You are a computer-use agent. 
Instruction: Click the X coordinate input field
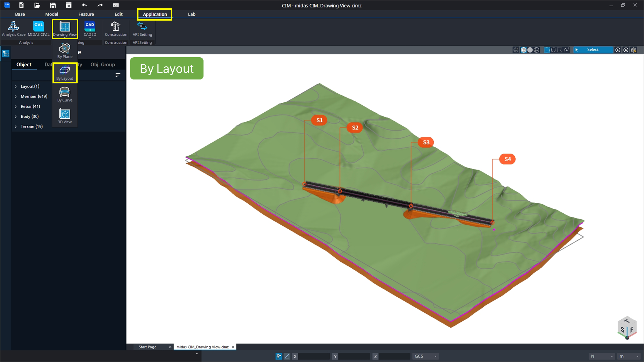tap(314, 356)
